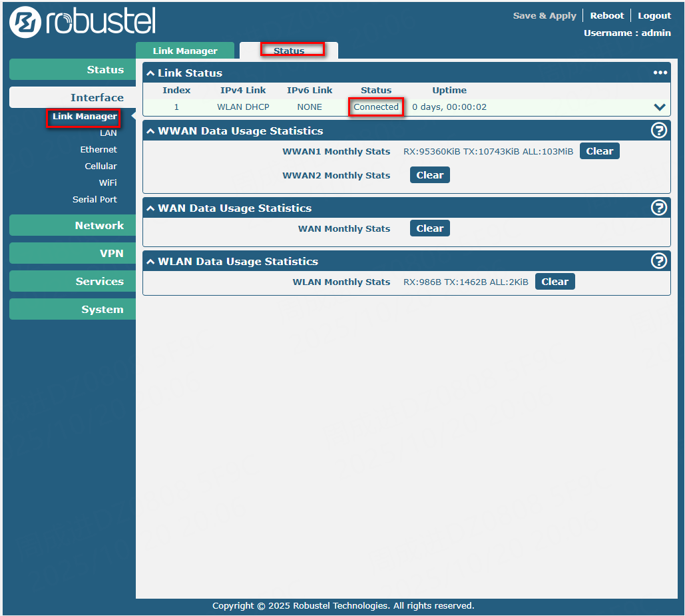685x616 pixels.
Task: Expand link row 1 details chevron
Action: (660, 107)
